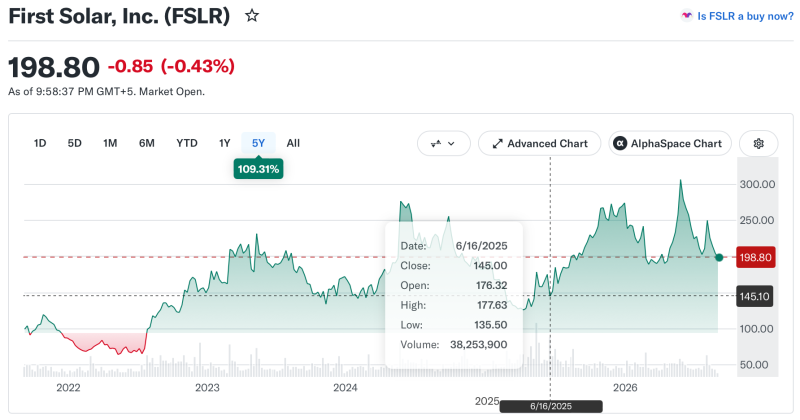The image size is (800, 420).
Task: Select the All time range
Action: point(293,143)
